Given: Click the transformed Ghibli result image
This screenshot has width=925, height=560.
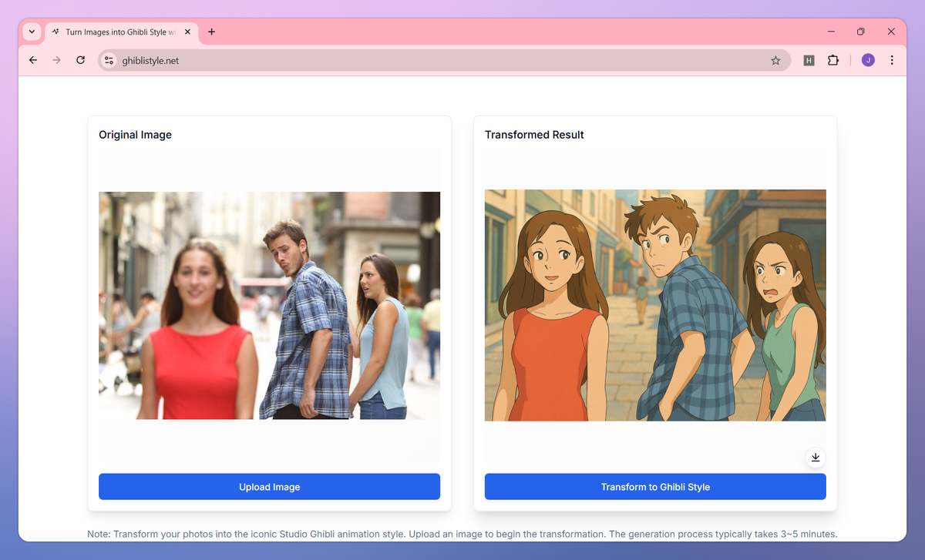Looking at the screenshot, I should click(x=655, y=305).
